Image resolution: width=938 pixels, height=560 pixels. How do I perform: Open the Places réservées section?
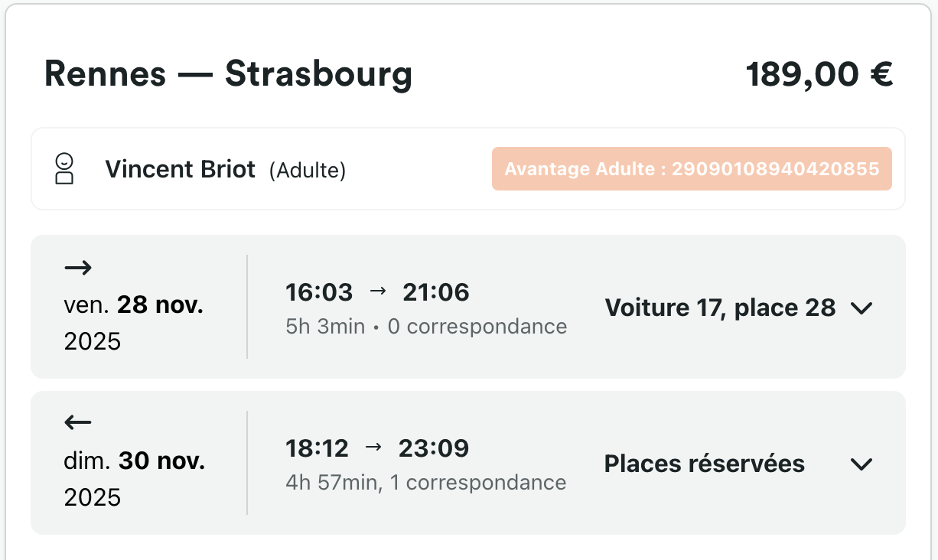tap(704, 464)
